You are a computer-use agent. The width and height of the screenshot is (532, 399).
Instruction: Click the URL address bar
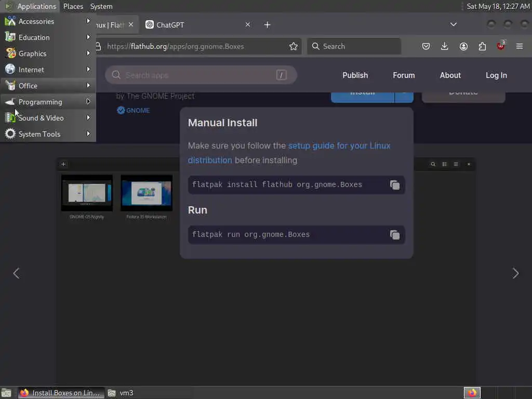(197, 46)
